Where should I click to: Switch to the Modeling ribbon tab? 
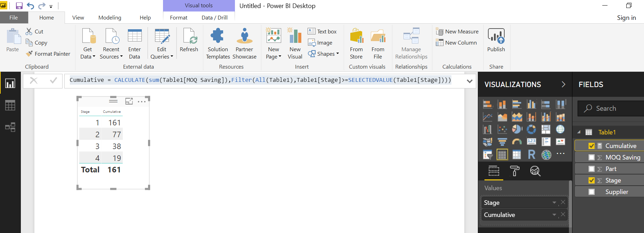pos(110,17)
